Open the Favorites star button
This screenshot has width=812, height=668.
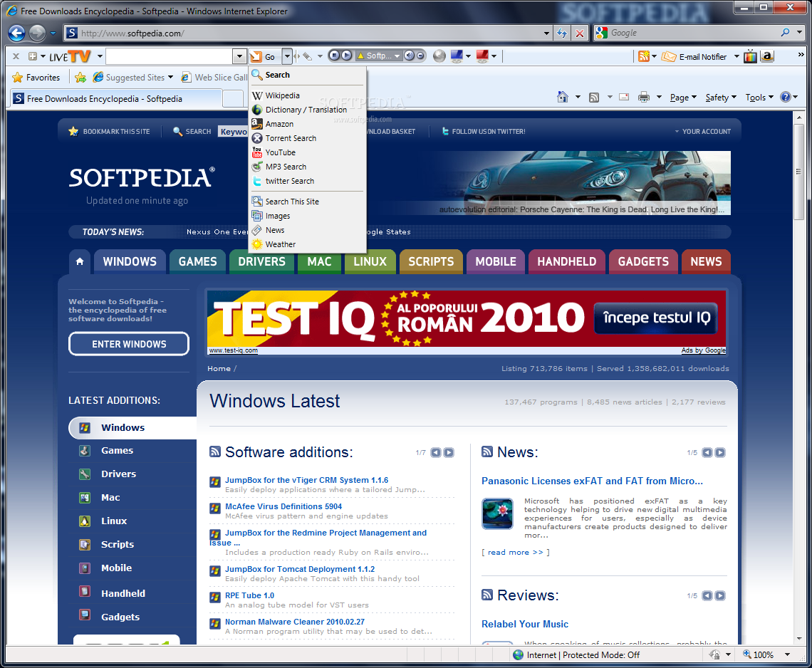coord(36,77)
